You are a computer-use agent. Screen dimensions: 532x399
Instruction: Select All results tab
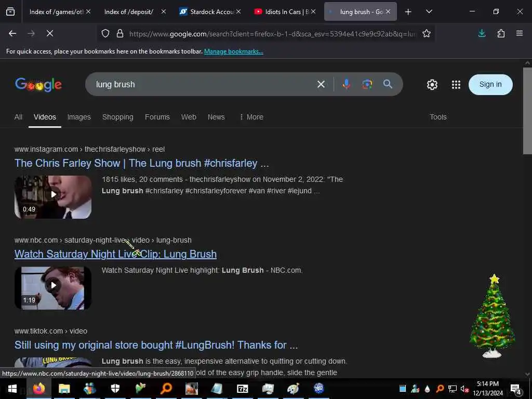pos(18,117)
